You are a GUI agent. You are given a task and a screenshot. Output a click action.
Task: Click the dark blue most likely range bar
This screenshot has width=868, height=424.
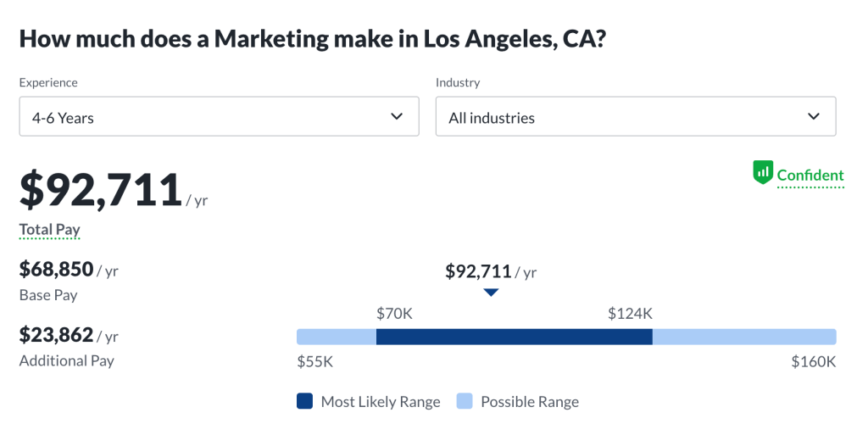pos(514,337)
